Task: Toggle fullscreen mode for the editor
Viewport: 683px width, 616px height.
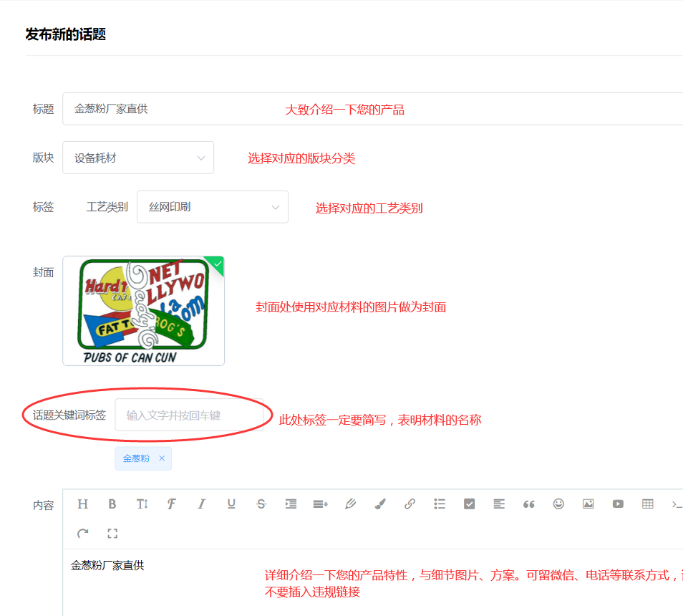Action: (x=112, y=534)
